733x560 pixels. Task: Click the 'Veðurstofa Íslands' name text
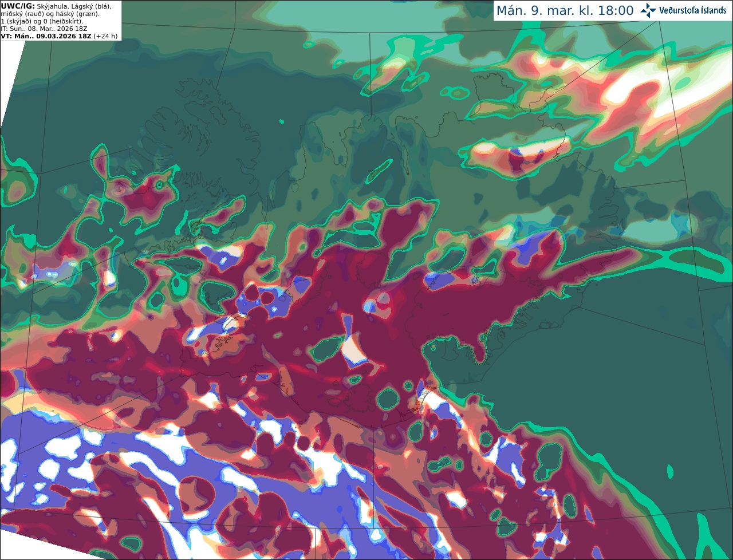pyautogui.click(x=692, y=10)
